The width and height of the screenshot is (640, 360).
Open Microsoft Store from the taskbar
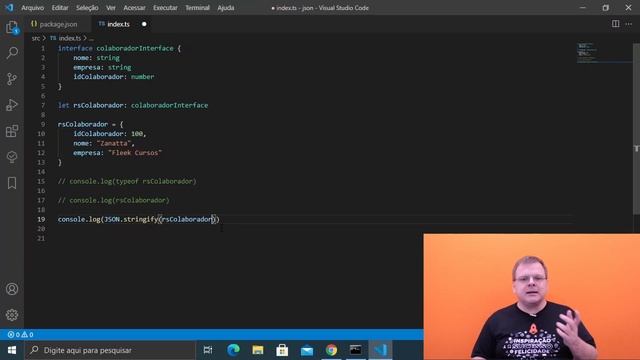point(282,350)
